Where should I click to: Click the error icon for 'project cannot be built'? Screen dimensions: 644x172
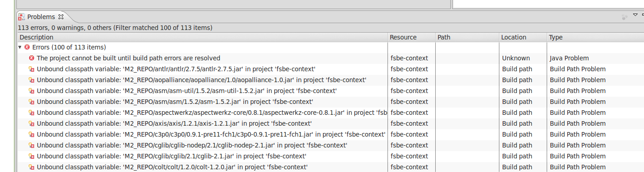click(x=31, y=58)
